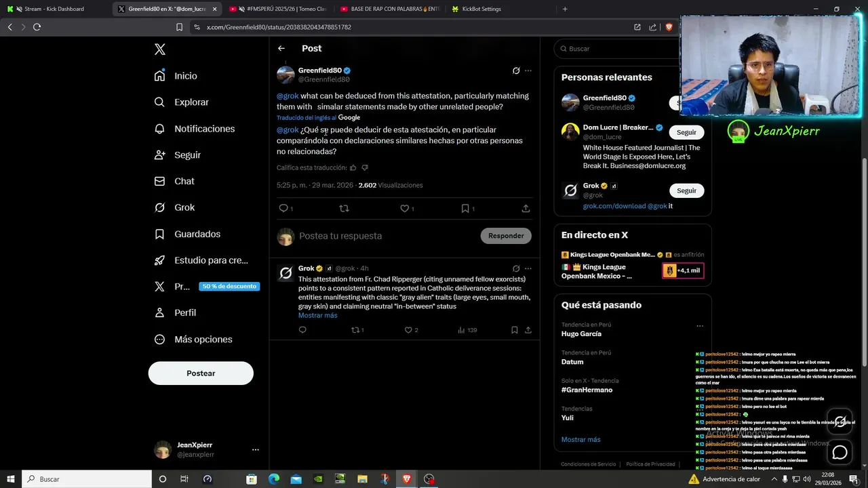Screen dimensions: 868x488
Task: Click the @grok mention in post
Action: coord(288,96)
